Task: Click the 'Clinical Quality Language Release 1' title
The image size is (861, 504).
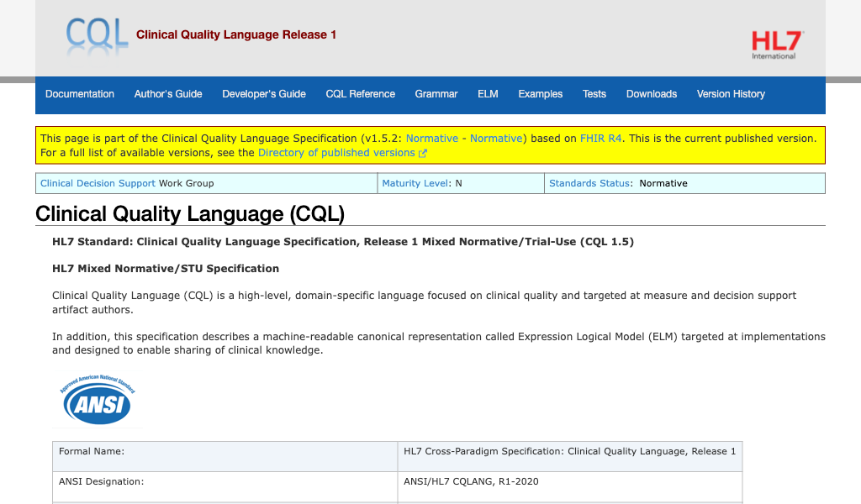Action: tap(236, 34)
